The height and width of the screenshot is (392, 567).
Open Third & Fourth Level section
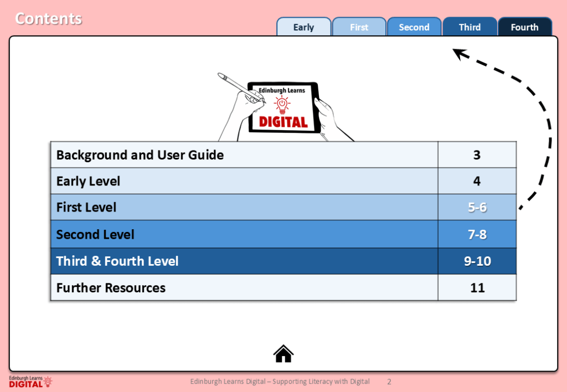117,261
